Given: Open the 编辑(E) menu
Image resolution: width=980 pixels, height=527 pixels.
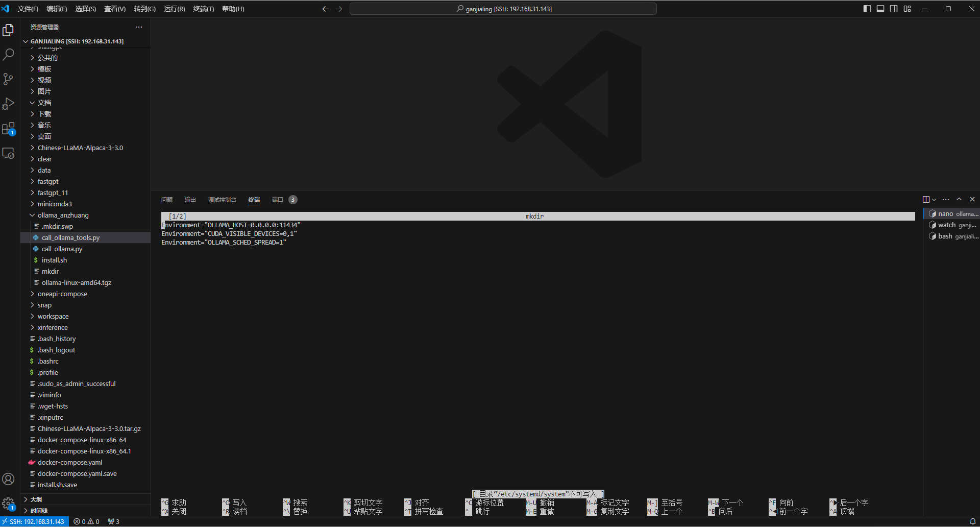Looking at the screenshot, I should point(57,9).
